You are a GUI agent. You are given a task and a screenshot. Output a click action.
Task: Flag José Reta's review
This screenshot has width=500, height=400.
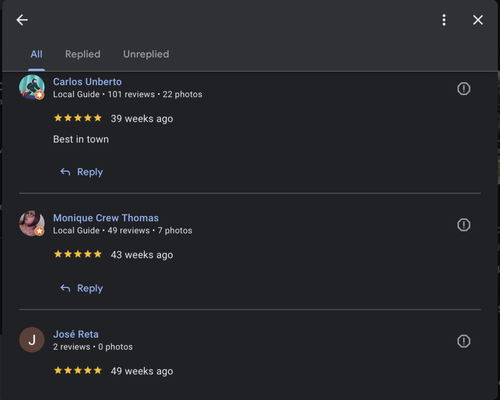coord(463,341)
